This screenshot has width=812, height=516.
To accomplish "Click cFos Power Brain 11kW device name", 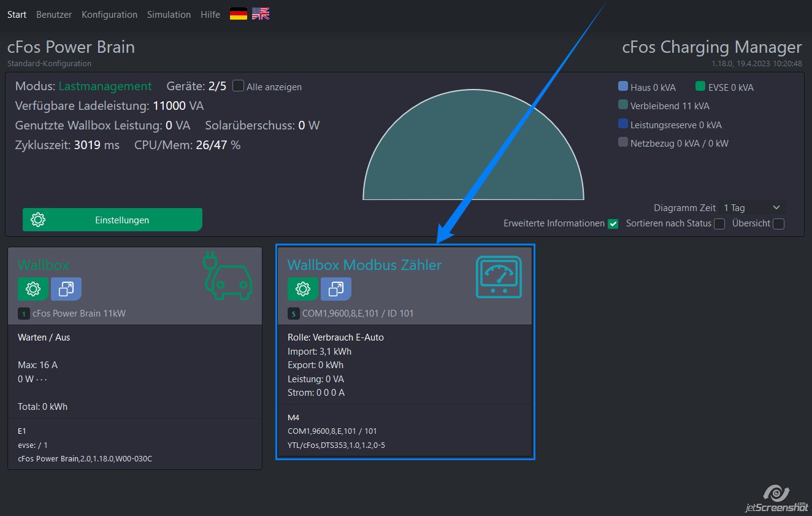I will 79,314.
